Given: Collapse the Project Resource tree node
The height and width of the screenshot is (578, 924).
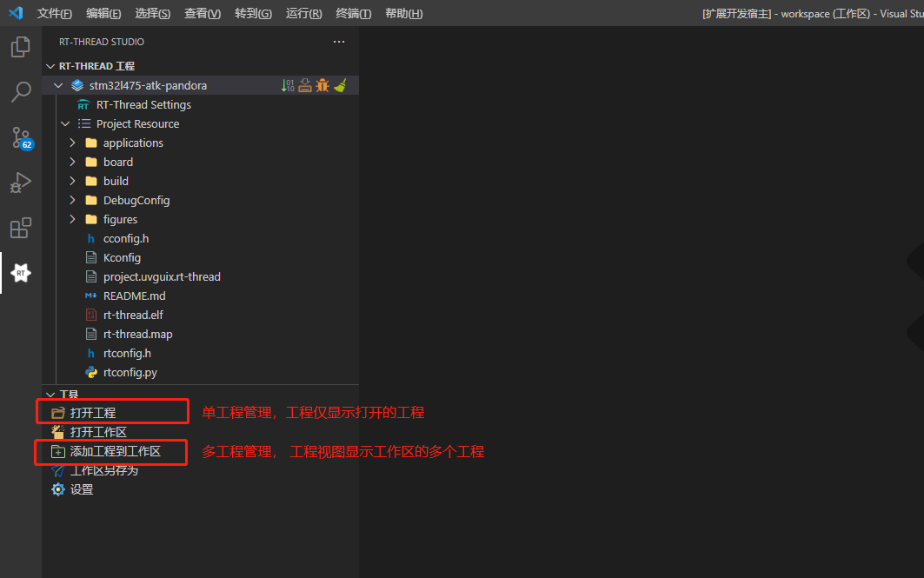Looking at the screenshot, I should coord(66,123).
